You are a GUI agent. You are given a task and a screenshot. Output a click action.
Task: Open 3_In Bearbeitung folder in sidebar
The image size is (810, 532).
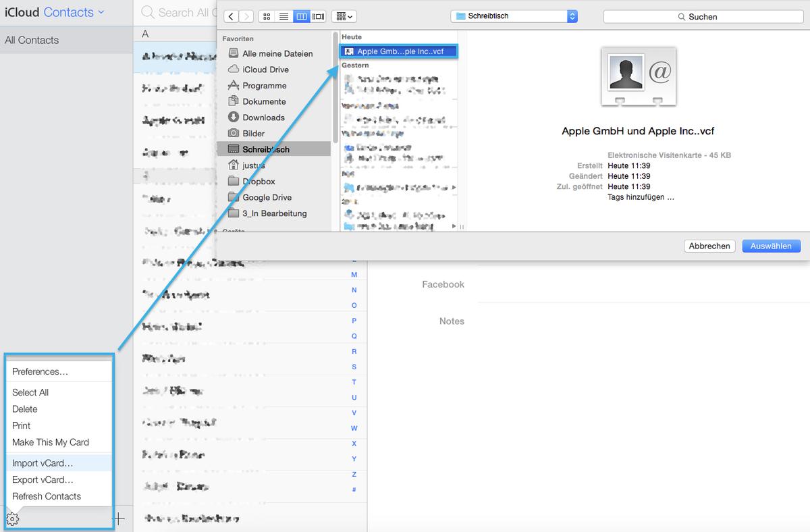click(275, 213)
